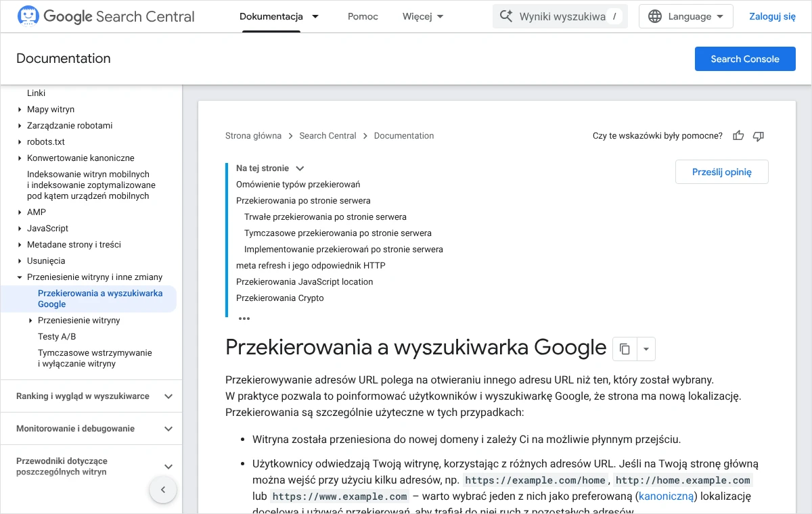
Task: Open the Linki sidebar item
Action: (x=37, y=93)
